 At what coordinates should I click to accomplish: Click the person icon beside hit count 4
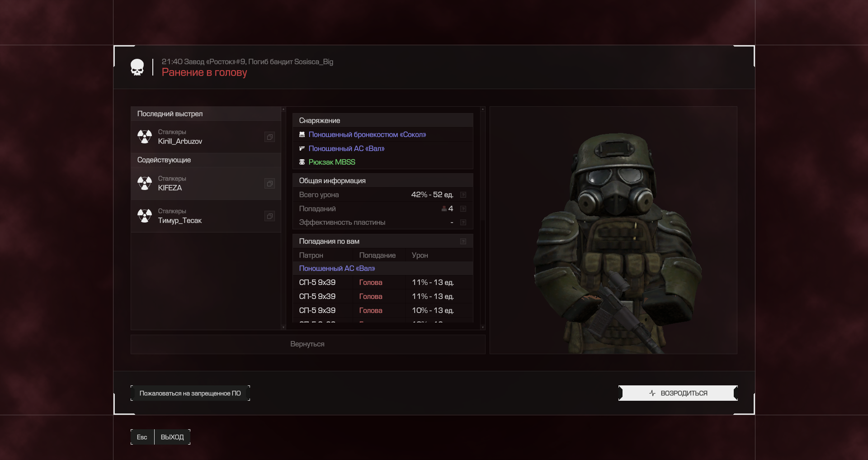coord(444,209)
